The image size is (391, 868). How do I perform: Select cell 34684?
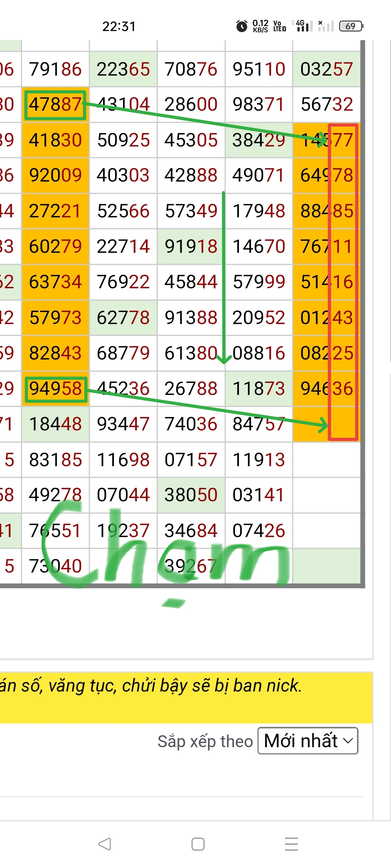click(x=191, y=531)
